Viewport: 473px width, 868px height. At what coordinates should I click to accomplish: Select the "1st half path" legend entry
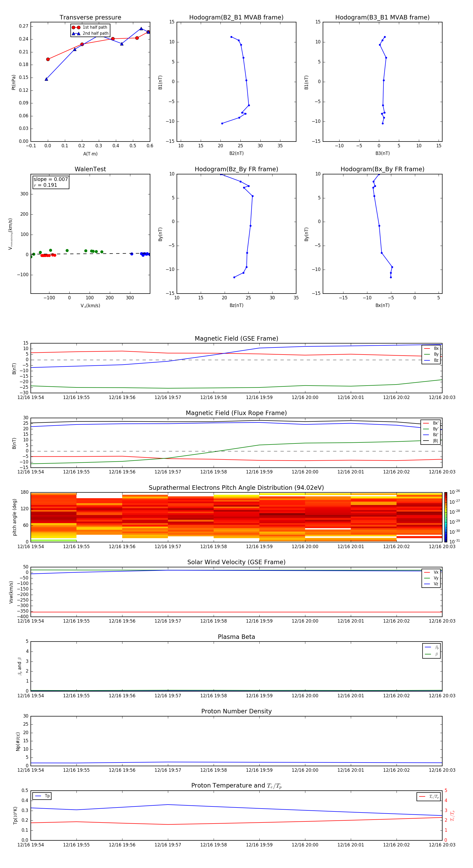90,27
